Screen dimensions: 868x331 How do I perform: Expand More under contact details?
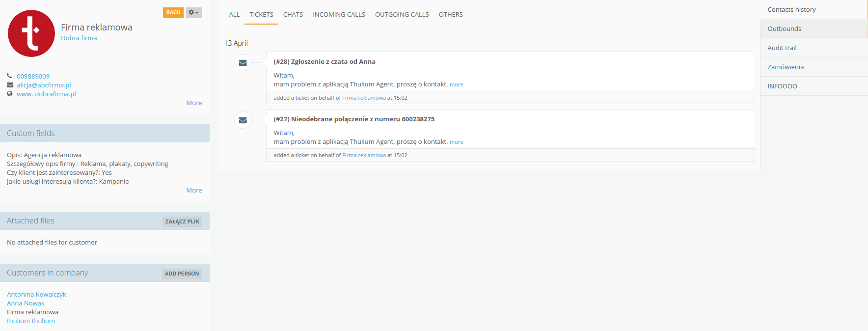(x=194, y=103)
